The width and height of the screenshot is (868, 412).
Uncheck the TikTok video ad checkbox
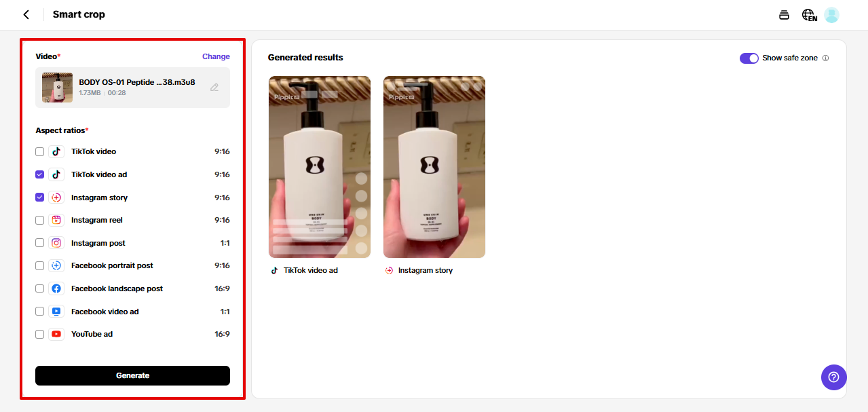(x=40, y=174)
